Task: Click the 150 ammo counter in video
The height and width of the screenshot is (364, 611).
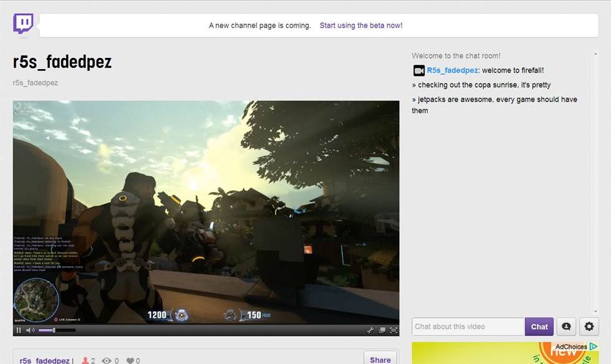Action: [254, 315]
